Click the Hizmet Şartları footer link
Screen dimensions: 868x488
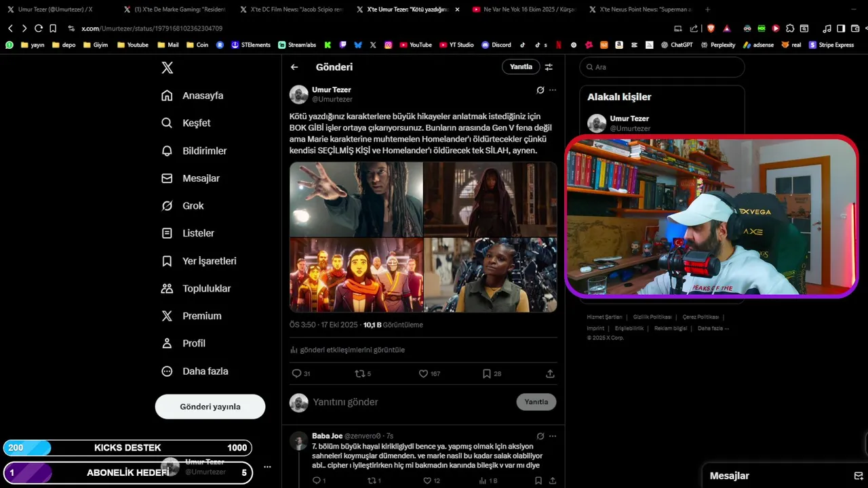(x=604, y=317)
